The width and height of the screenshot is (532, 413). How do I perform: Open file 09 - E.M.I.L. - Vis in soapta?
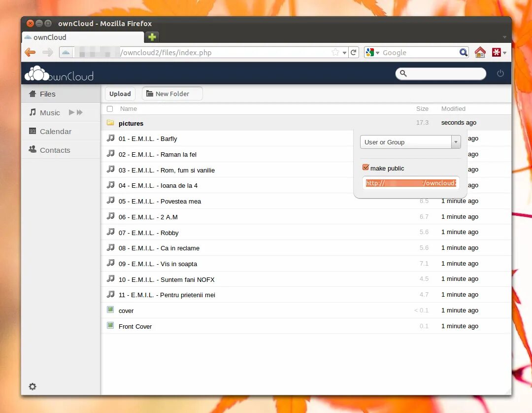(158, 264)
